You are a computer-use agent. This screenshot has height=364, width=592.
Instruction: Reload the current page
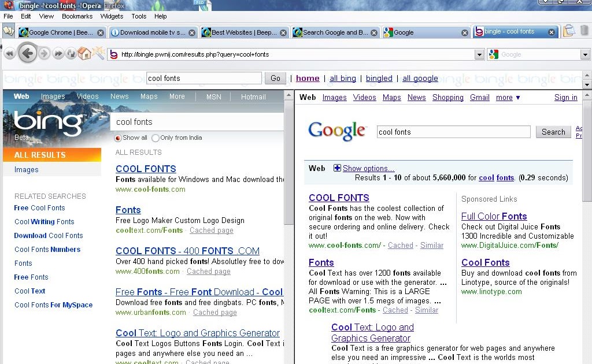click(x=71, y=54)
